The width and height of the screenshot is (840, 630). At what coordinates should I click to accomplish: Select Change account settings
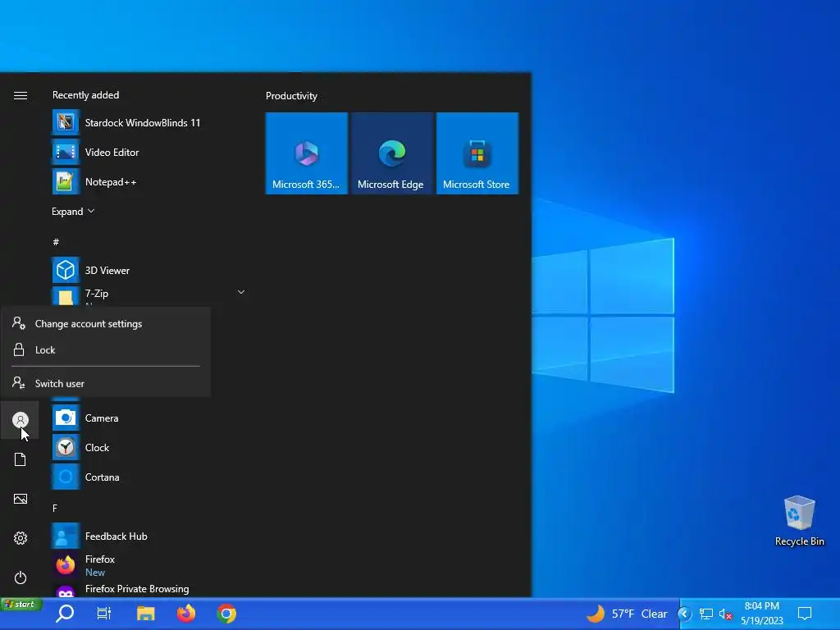point(106,323)
